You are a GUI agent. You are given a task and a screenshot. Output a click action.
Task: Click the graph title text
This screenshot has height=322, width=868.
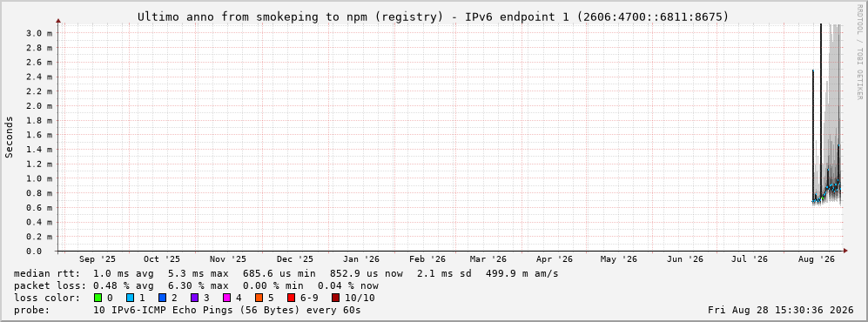tap(434, 17)
